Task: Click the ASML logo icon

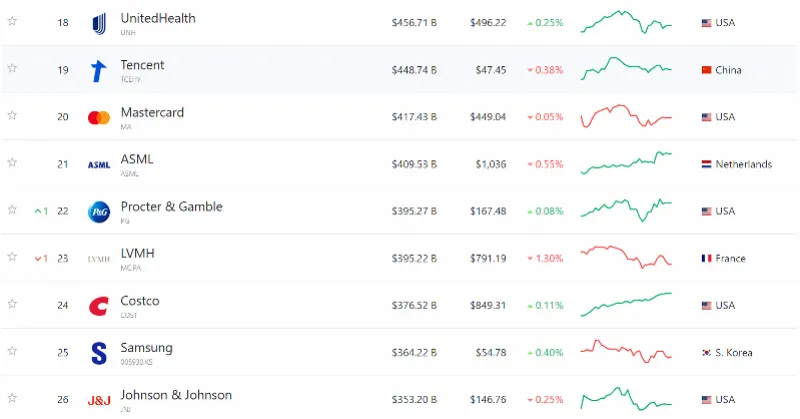Action: click(x=98, y=165)
